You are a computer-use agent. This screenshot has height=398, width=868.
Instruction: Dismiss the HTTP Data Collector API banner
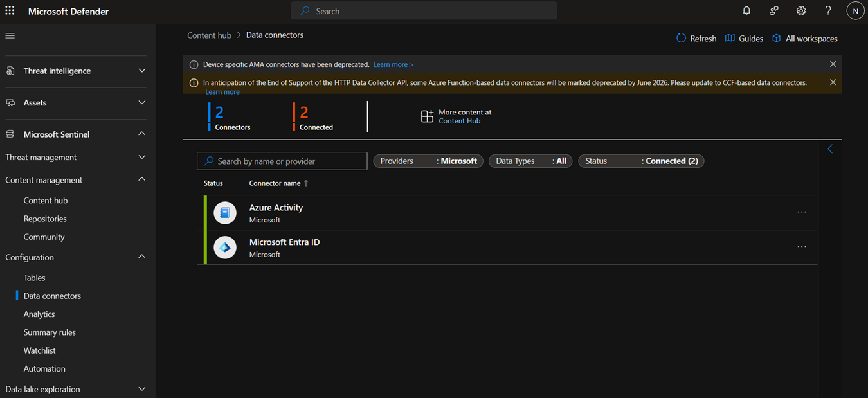[x=833, y=82]
